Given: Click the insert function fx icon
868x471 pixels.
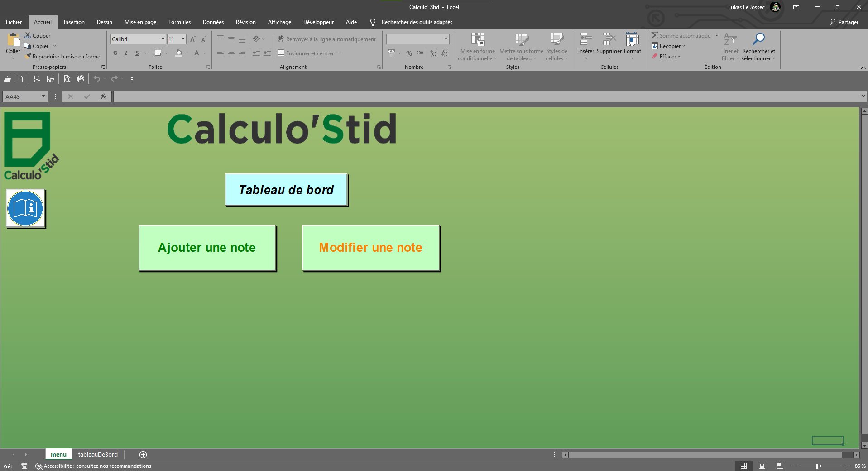Looking at the screenshot, I should tap(103, 96).
